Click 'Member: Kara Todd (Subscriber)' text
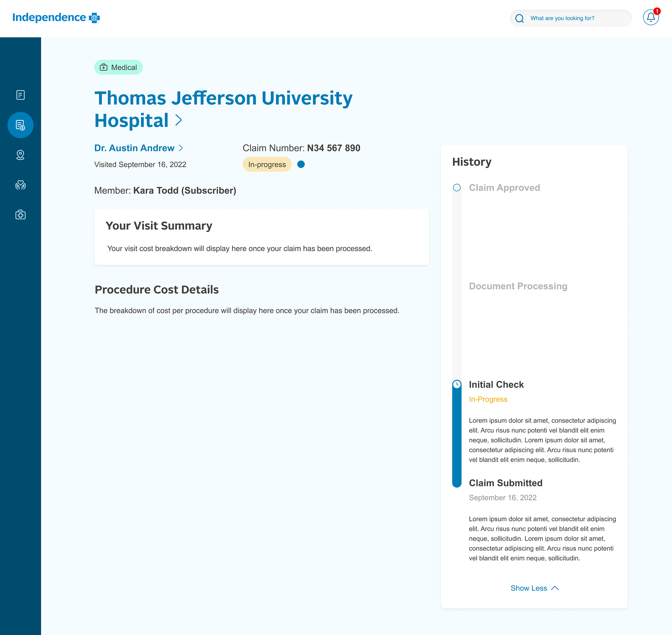Image resolution: width=672 pixels, height=635 pixels. pyautogui.click(x=165, y=190)
